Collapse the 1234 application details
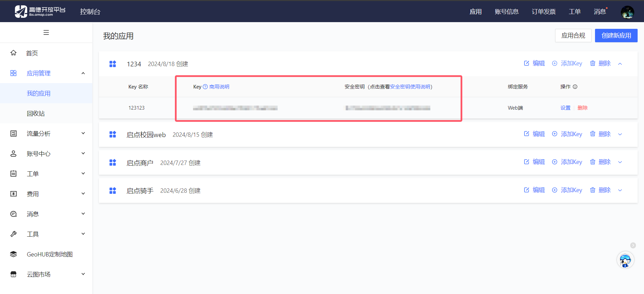Screen dimensions: 644x294 [620, 64]
